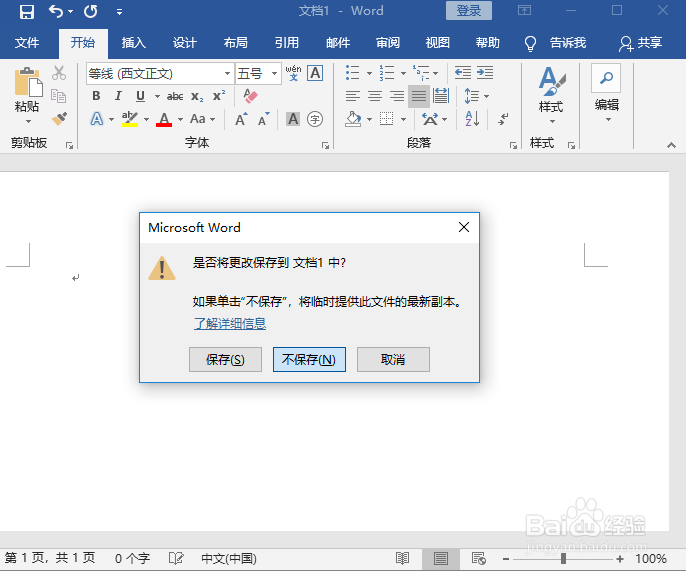Click the Copy icon
The height and width of the screenshot is (571, 686).
click(59, 95)
